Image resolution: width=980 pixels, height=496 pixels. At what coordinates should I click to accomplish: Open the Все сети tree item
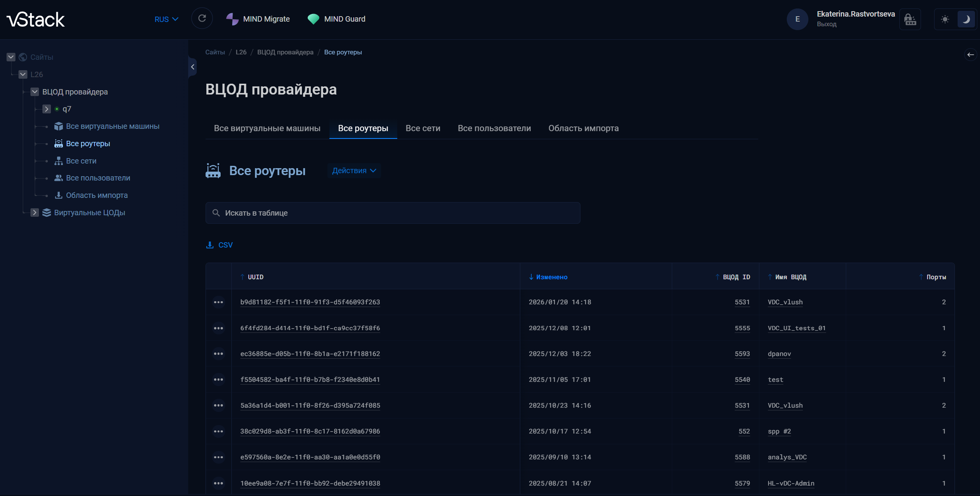click(x=81, y=161)
